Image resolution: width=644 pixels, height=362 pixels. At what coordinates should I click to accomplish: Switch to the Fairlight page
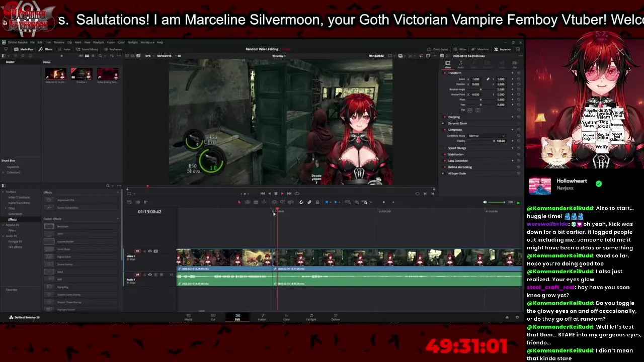(x=311, y=318)
